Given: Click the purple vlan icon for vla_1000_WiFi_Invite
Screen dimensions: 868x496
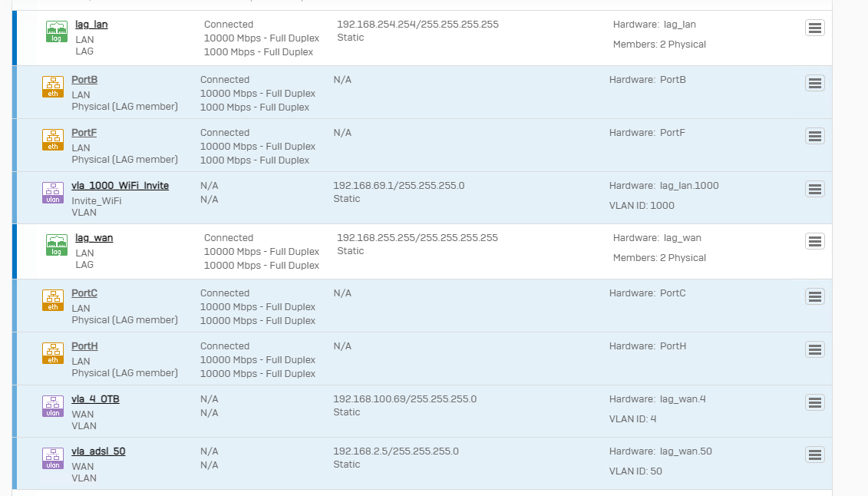Looking at the screenshot, I should pyautogui.click(x=53, y=193).
